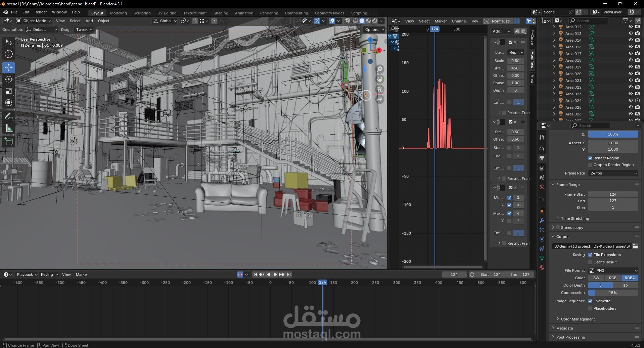Select the Measure tool
Viewport: 644px width, 348px height.
click(x=9, y=128)
